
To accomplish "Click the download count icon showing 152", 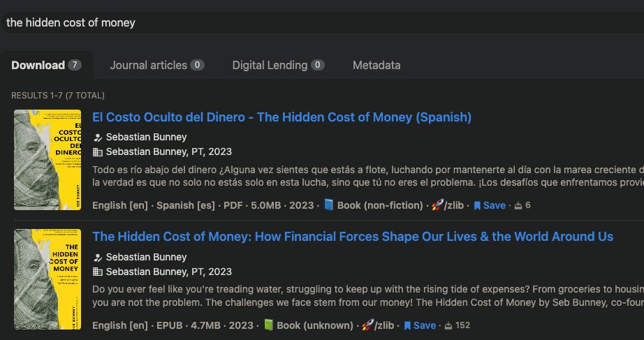I will pos(448,325).
